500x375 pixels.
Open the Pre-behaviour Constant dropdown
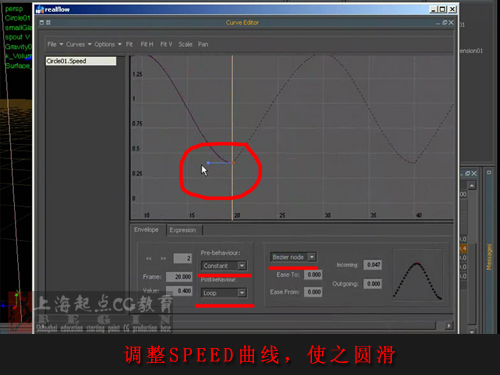pos(224,266)
